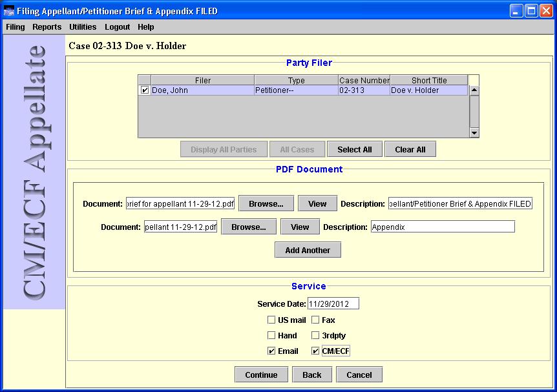Browse for the Appendix document file

pos(249,227)
